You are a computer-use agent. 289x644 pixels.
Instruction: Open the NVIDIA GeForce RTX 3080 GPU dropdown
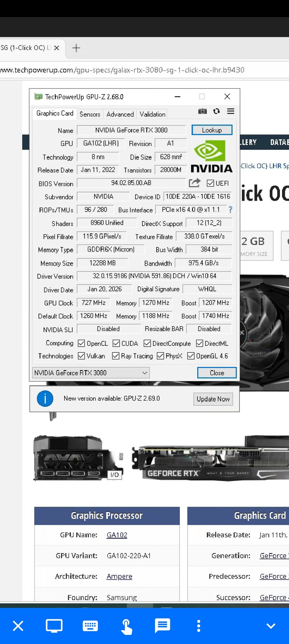[91, 373]
